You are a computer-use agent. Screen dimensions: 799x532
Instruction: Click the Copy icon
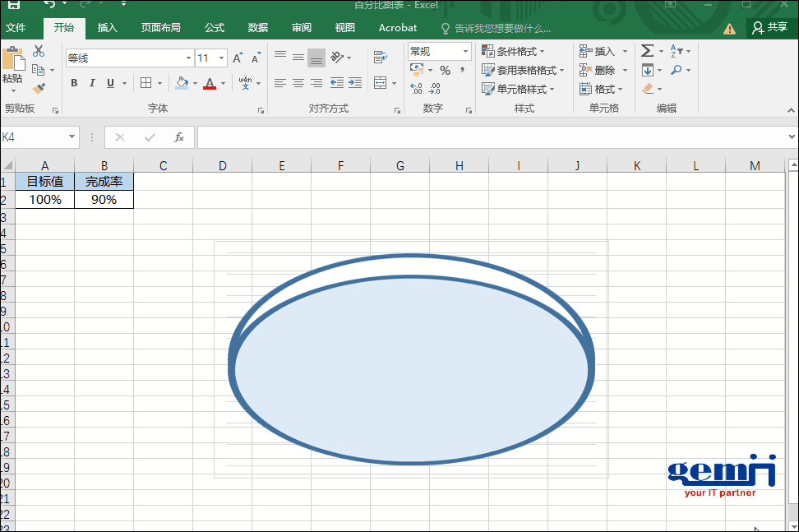(x=38, y=70)
